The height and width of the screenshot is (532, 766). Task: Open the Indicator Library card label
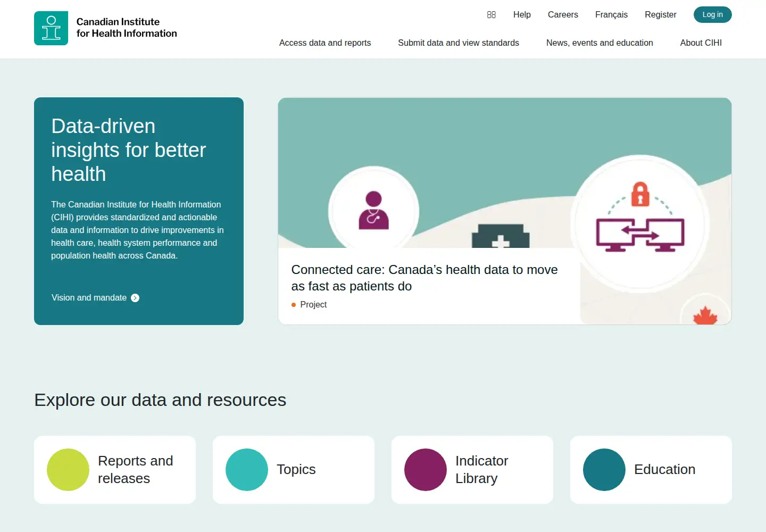pos(482,470)
